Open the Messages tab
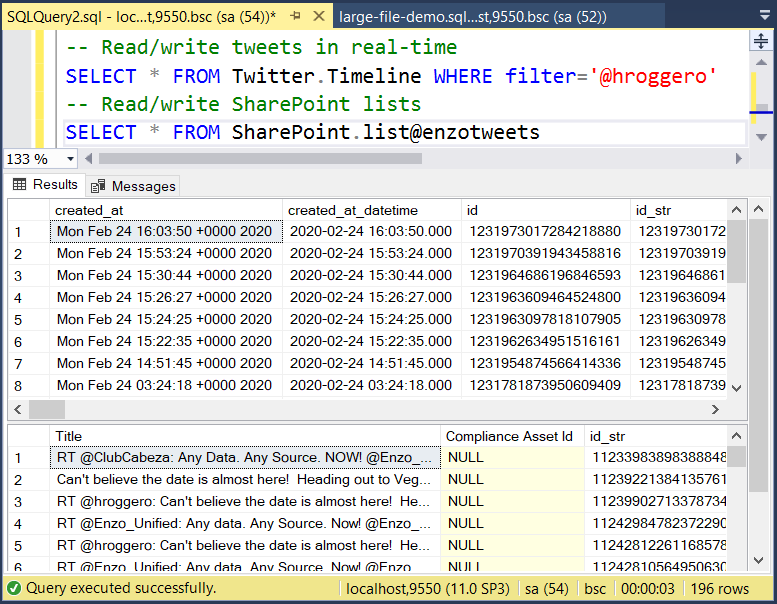Screen dimensions: 777x604 tap(134, 186)
